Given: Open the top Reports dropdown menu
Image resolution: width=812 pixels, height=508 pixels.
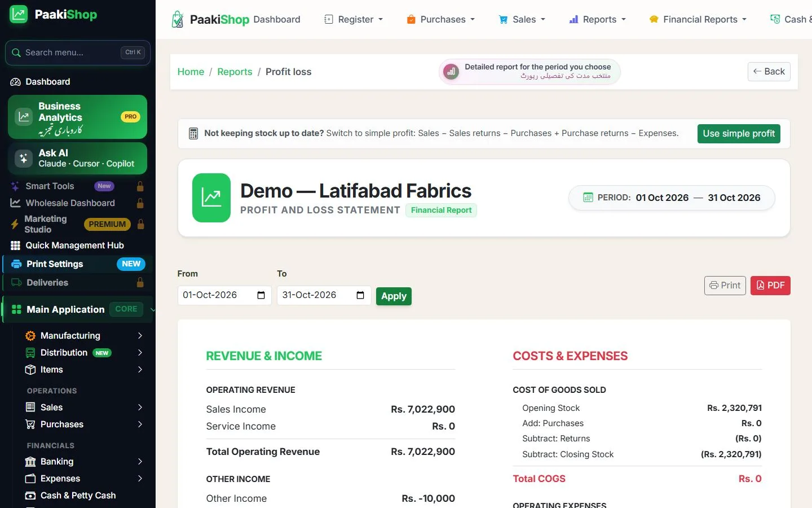Looking at the screenshot, I should coord(598,19).
